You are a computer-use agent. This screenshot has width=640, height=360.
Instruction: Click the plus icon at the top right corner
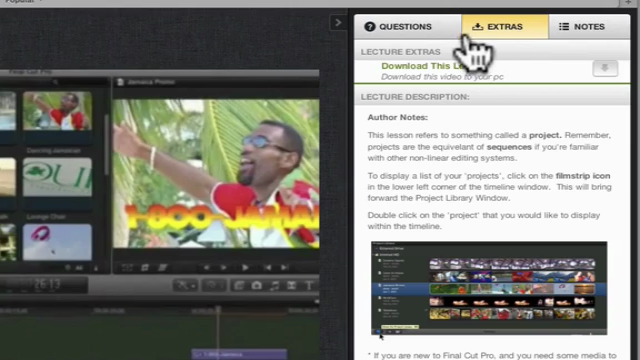click(x=628, y=2)
